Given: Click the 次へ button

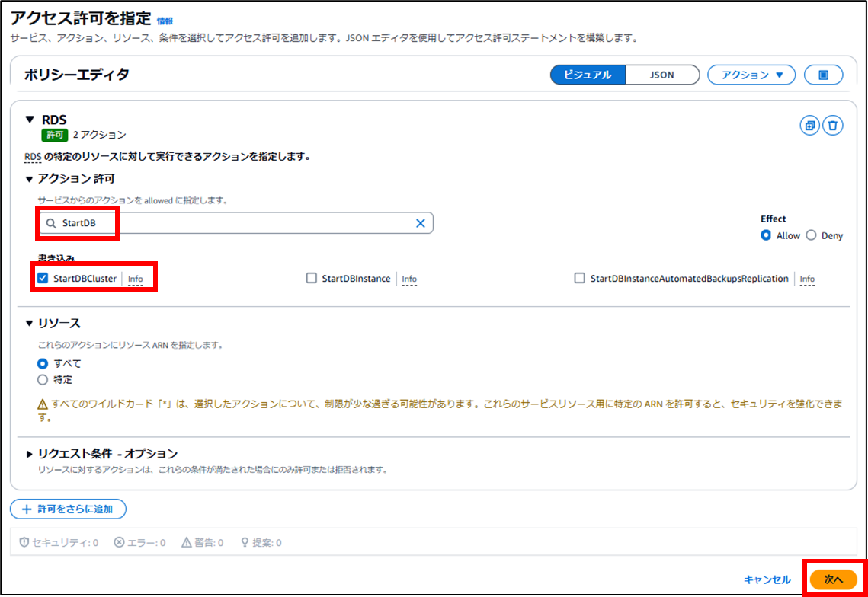Looking at the screenshot, I should click(x=833, y=579).
